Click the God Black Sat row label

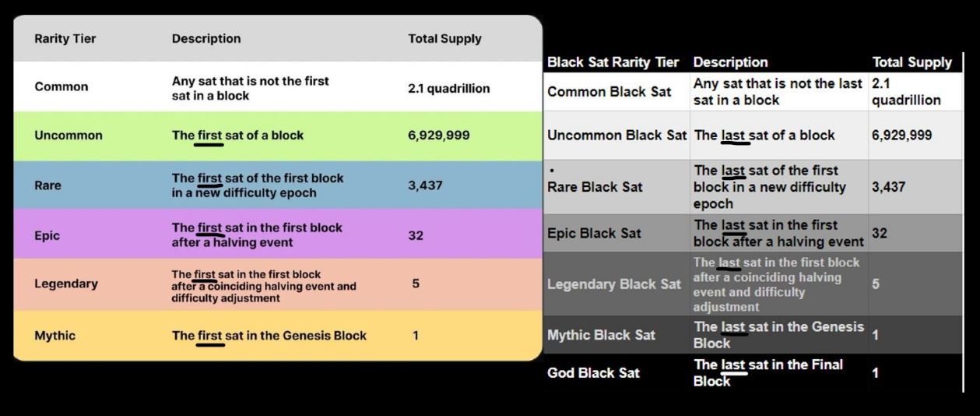(593, 373)
